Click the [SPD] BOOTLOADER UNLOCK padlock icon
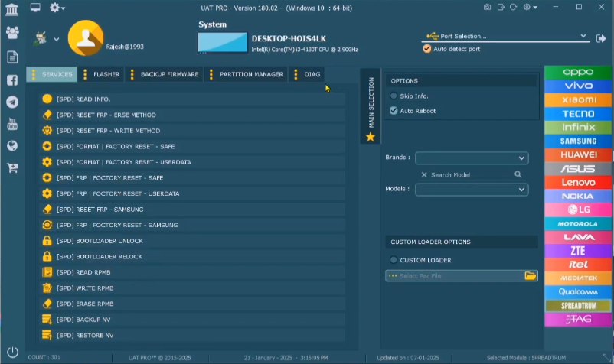The image size is (614, 364). [47, 240]
